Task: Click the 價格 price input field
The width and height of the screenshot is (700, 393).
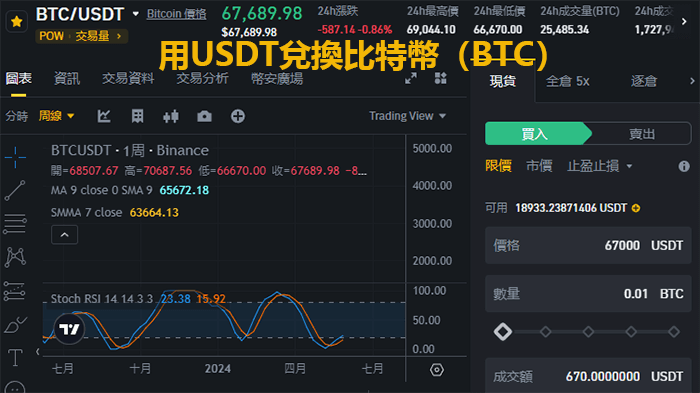Action: (588, 245)
